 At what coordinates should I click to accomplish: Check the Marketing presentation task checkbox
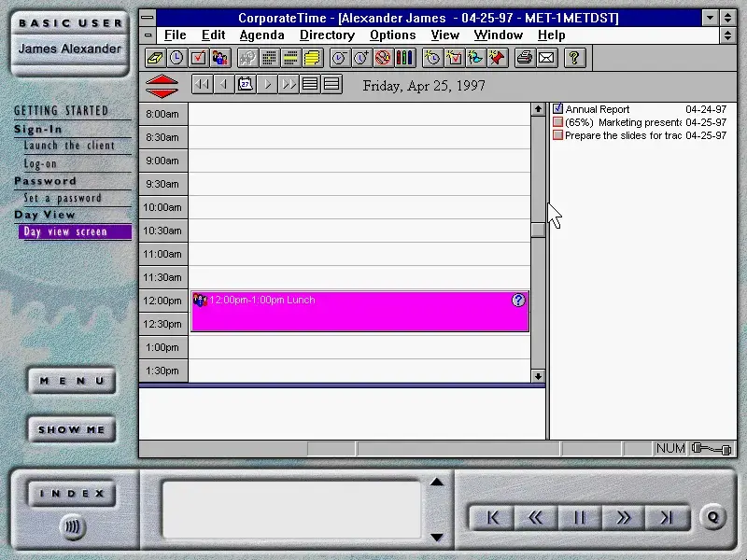pyautogui.click(x=557, y=122)
